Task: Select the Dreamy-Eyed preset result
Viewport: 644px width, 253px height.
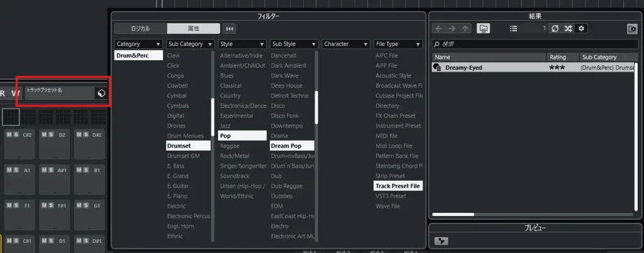Action: point(464,67)
